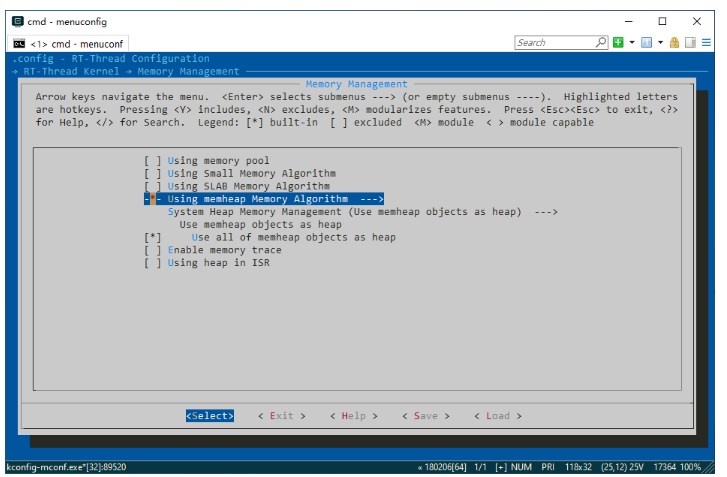Image resolution: width=727 pixels, height=477 pixels.
Task: Click '.config - RT-Thread Configuration' header text
Action: tap(111, 59)
